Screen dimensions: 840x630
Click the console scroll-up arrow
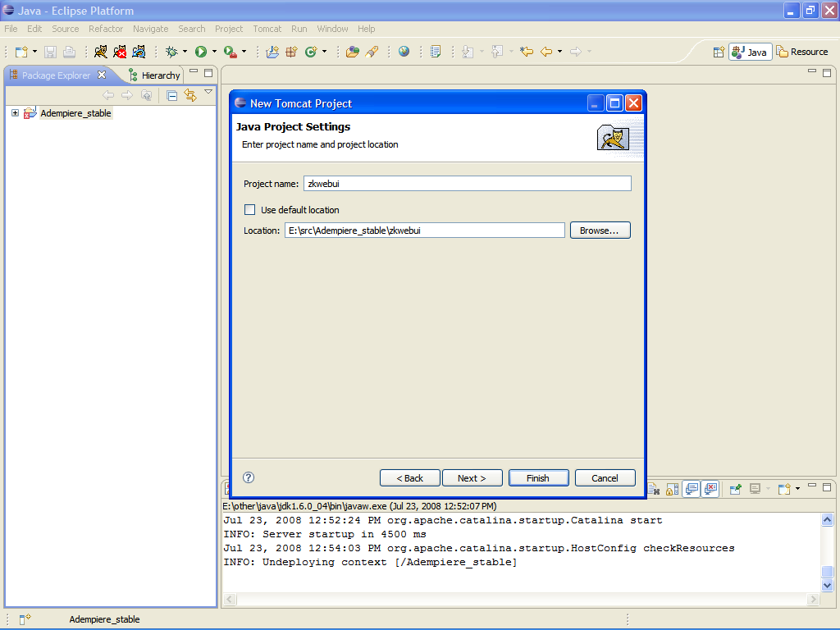coord(827,519)
